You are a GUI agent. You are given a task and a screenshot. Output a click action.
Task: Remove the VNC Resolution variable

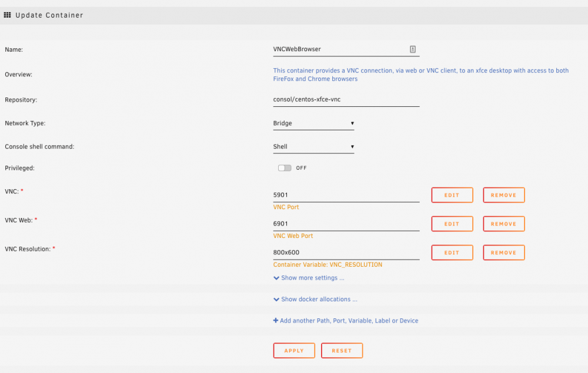point(504,253)
